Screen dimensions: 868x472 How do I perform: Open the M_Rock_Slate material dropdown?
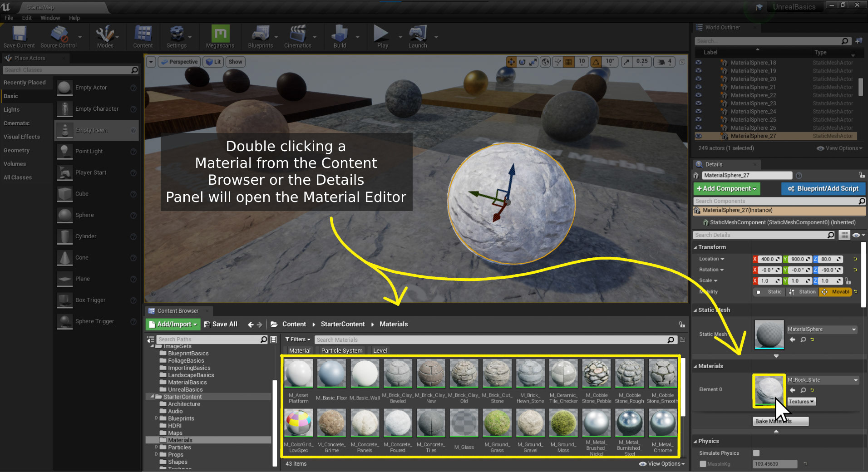(x=823, y=380)
